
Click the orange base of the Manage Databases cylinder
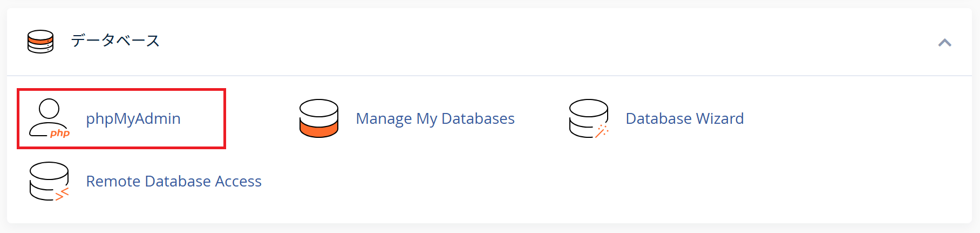pyautogui.click(x=319, y=129)
